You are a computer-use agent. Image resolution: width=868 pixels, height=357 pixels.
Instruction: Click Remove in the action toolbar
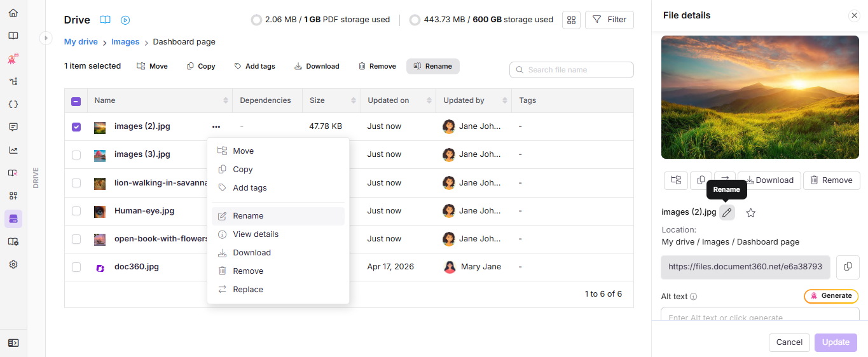[x=377, y=66]
